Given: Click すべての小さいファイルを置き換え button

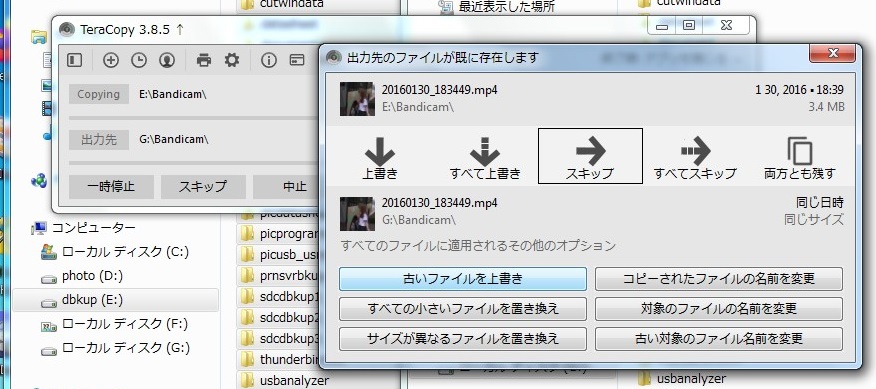Looking at the screenshot, I should point(463,309).
